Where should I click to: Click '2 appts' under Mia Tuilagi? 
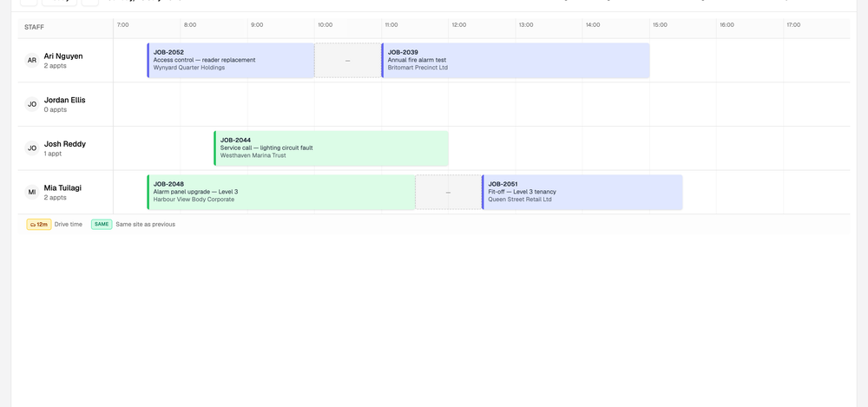tap(56, 197)
